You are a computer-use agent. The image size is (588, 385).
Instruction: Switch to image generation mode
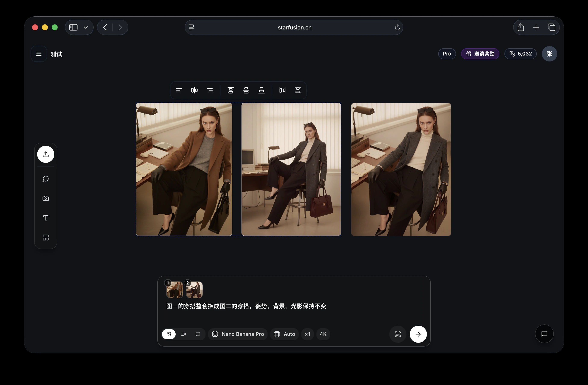(x=169, y=334)
